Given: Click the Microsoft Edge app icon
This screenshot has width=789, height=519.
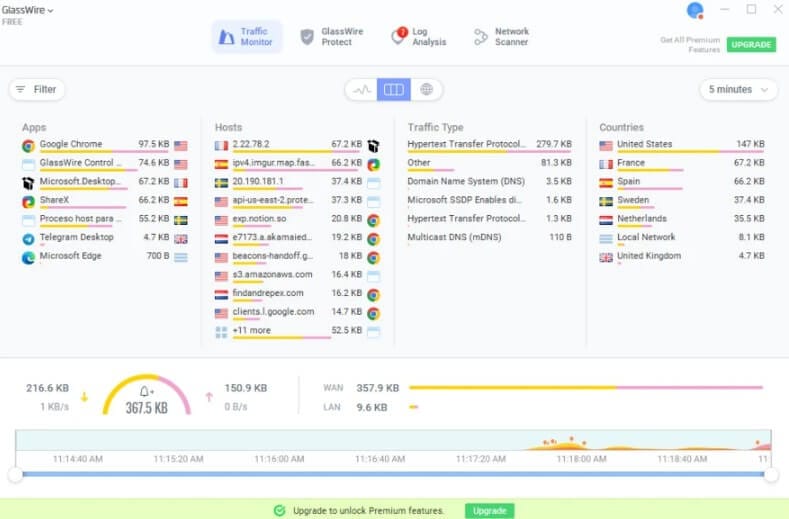Looking at the screenshot, I should tap(28, 258).
